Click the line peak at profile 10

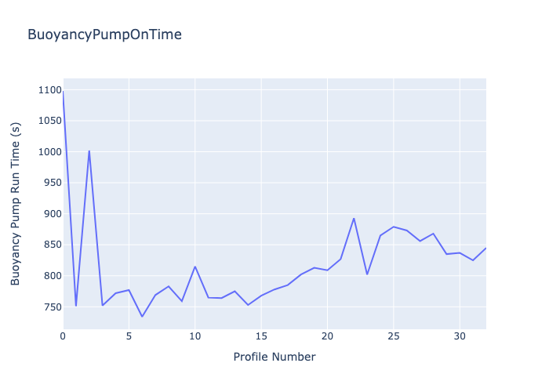coord(195,267)
